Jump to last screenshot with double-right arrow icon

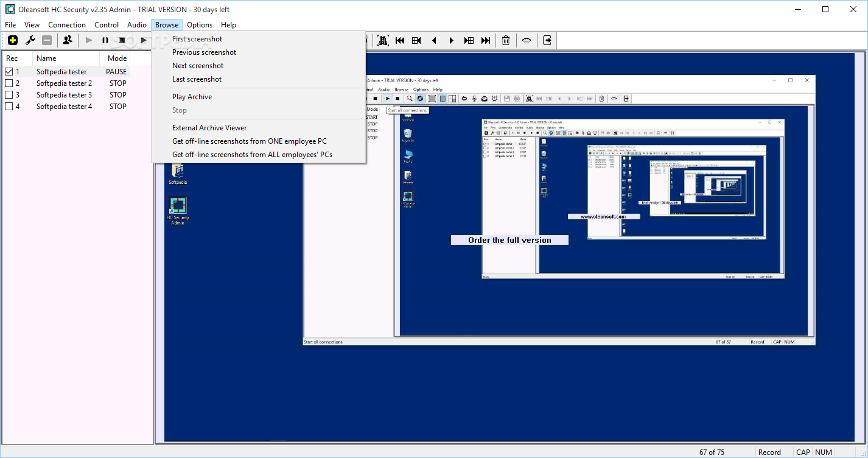(486, 40)
